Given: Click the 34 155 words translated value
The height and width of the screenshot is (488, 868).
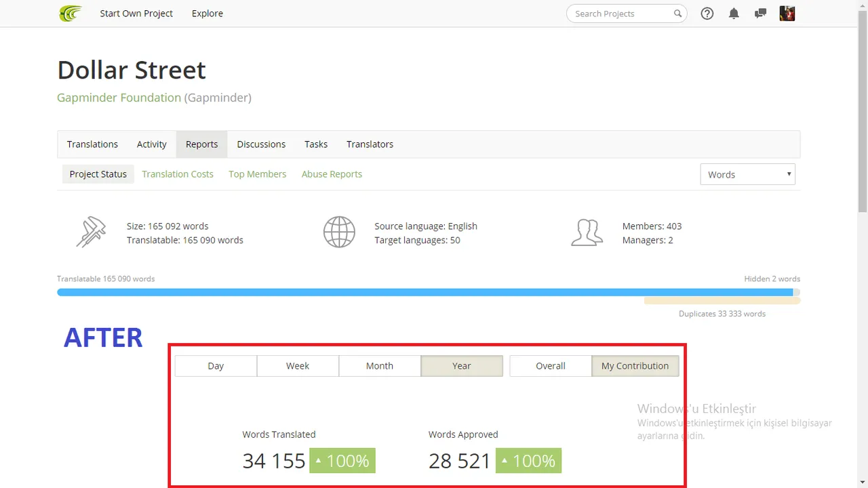Looking at the screenshot, I should tap(274, 461).
